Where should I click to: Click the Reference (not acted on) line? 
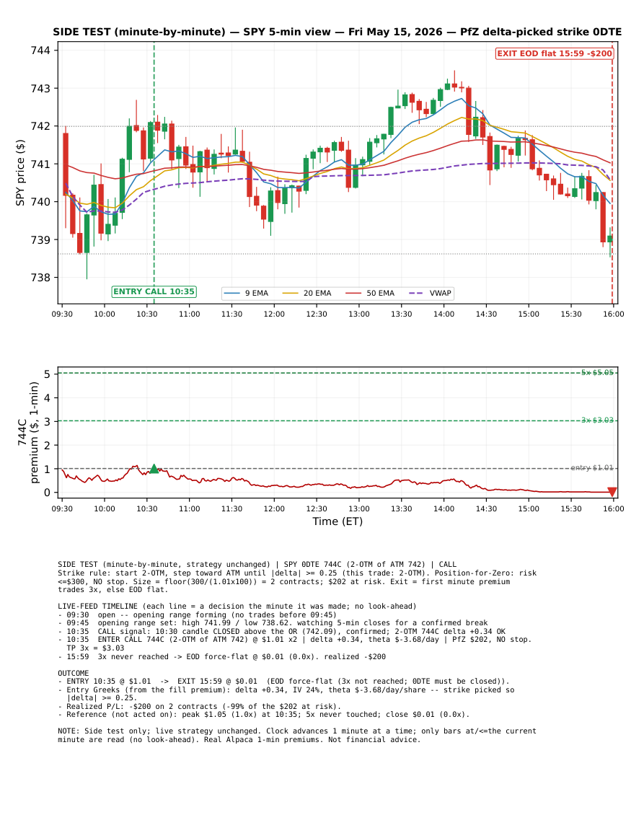263,715
